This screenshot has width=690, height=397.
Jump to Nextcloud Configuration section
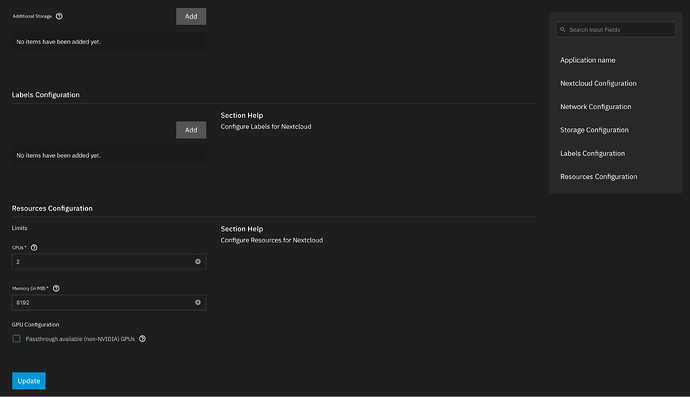[598, 83]
